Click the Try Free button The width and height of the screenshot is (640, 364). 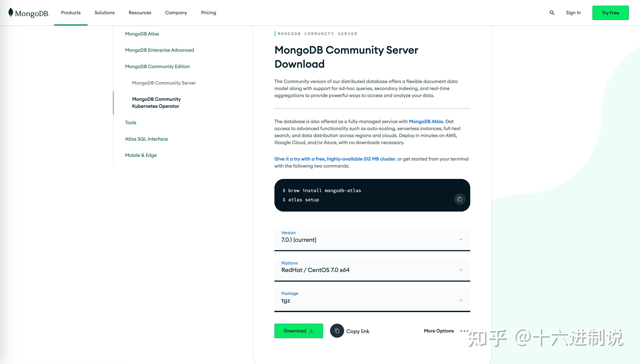610,12
